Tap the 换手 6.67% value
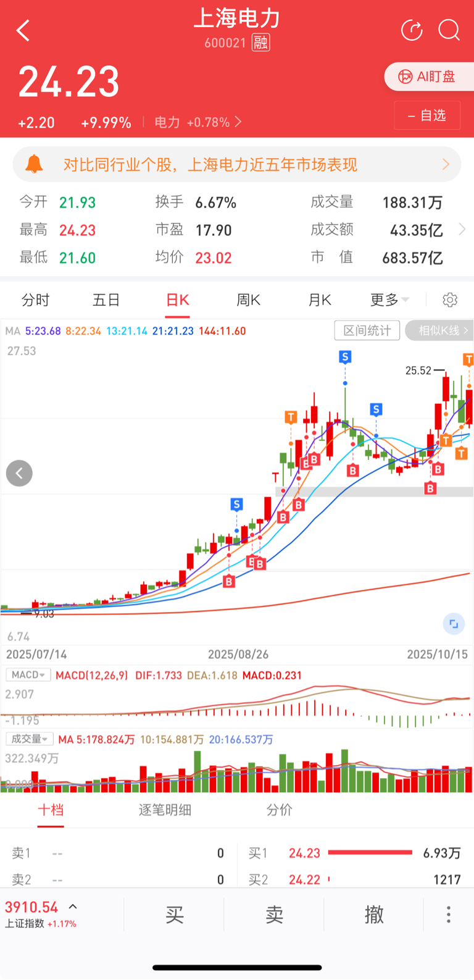The image size is (474, 980). point(216,203)
